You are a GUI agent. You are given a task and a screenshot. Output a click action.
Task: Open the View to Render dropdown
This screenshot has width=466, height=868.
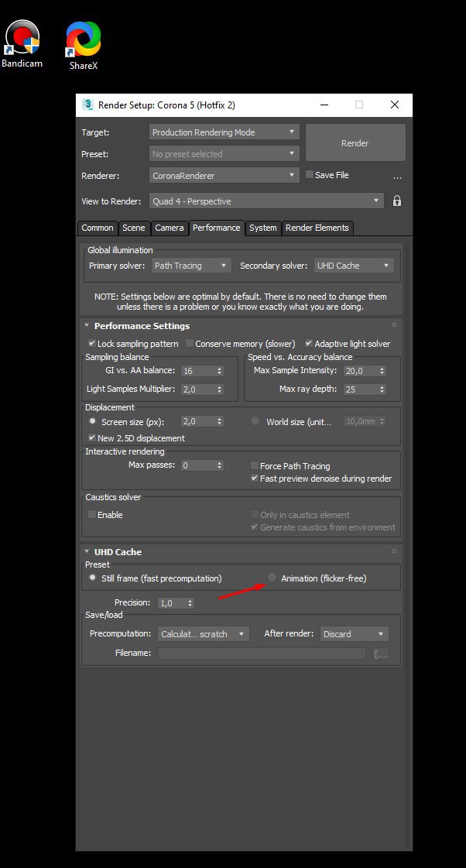click(266, 201)
